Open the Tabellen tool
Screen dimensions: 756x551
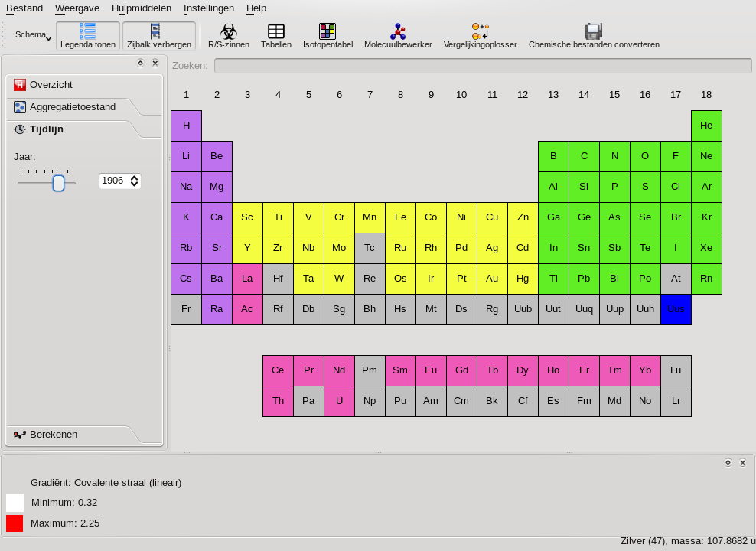275,36
